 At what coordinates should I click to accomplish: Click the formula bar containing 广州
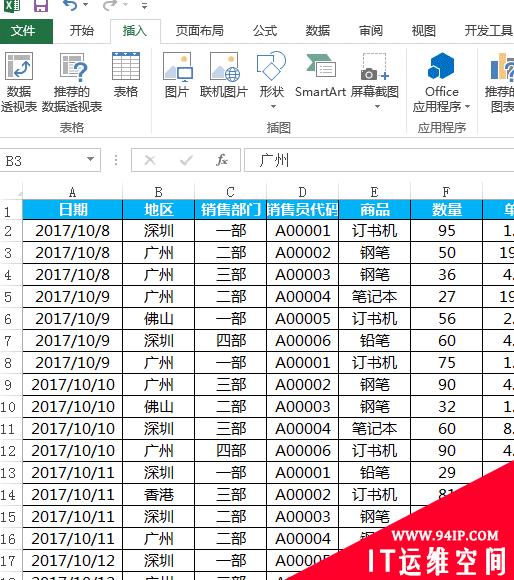379,160
